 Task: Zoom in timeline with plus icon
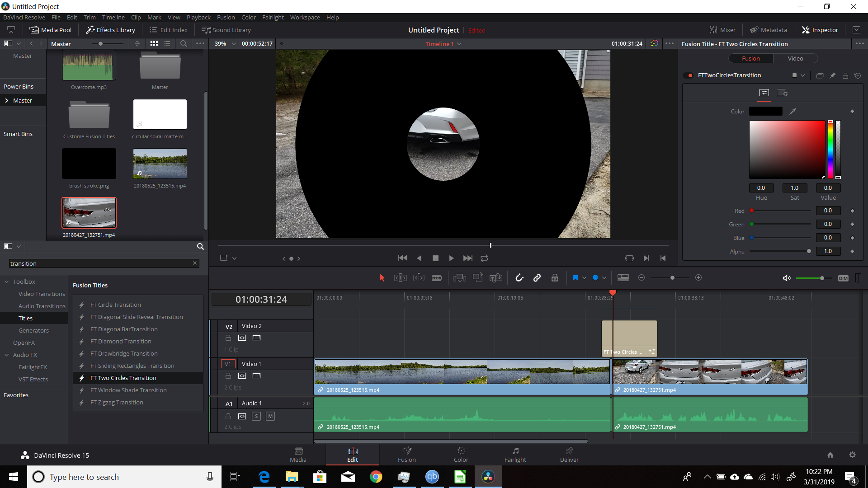click(x=698, y=277)
